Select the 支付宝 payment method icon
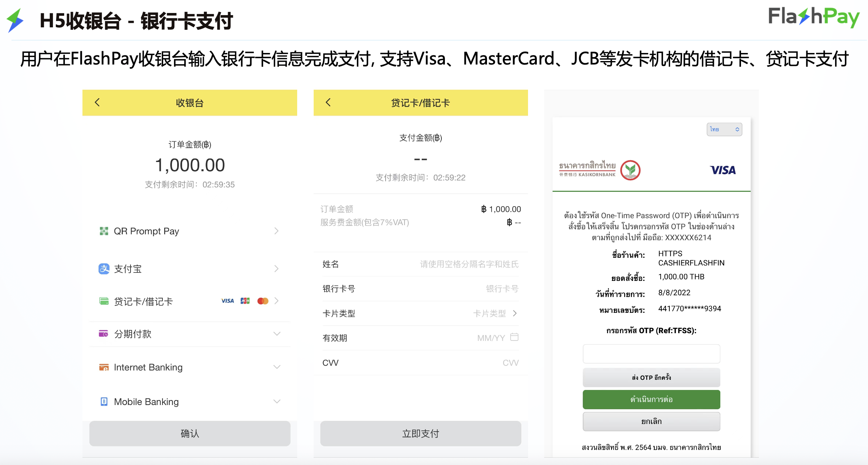The width and height of the screenshot is (868, 465). coord(104,269)
